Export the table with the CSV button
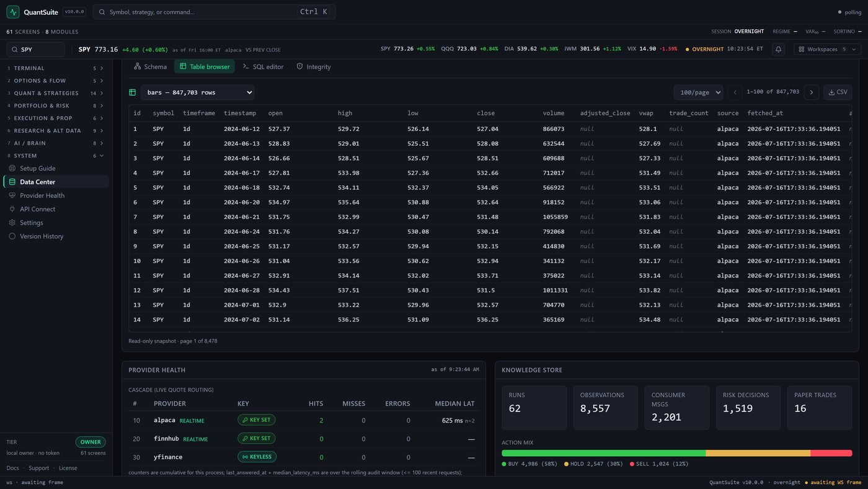 838,92
